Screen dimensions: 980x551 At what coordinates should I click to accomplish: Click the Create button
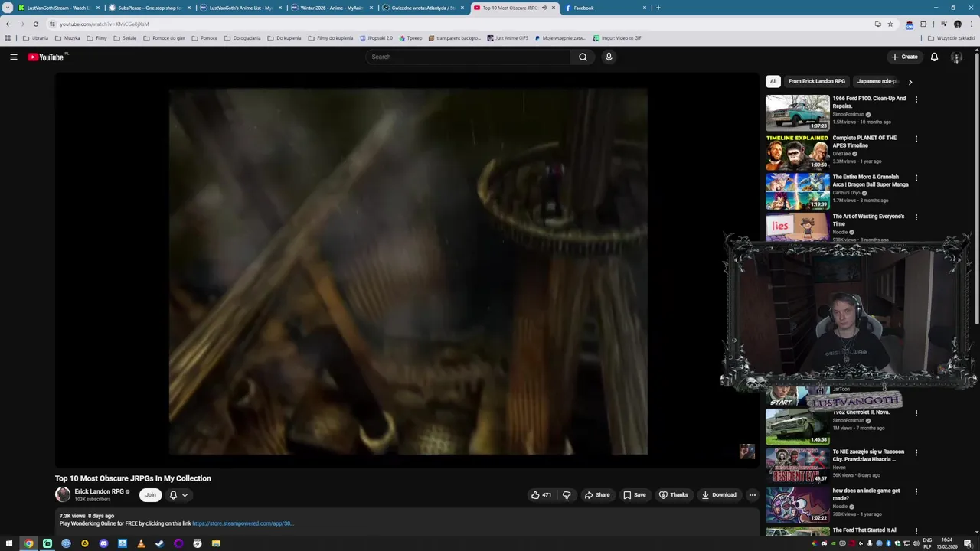tap(904, 57)
